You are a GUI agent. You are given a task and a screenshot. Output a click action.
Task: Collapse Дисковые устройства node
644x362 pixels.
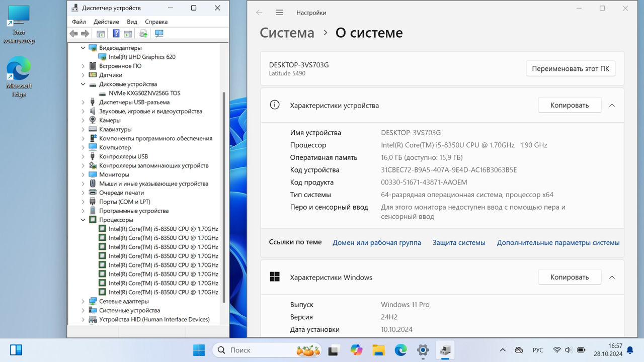click(x=83, y=84)
